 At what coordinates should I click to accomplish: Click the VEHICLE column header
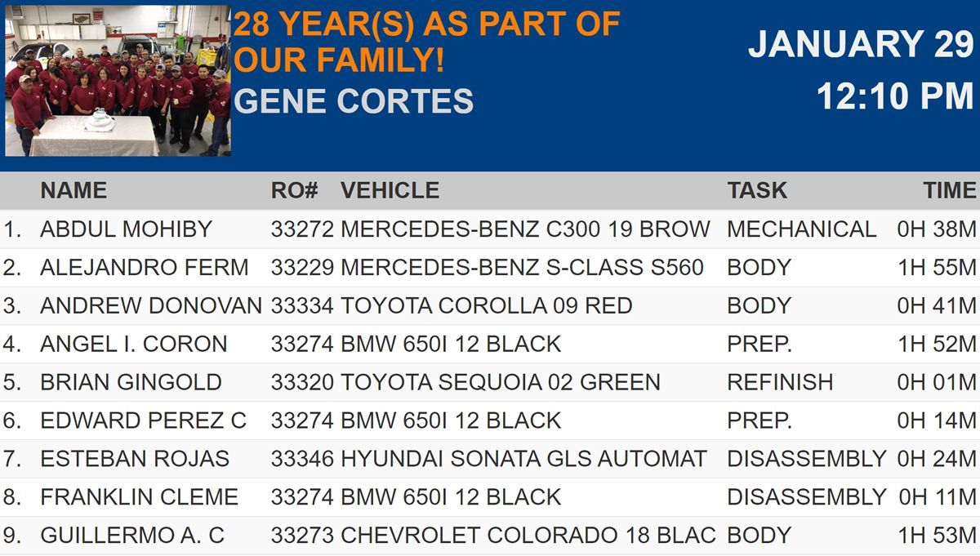click(390, 191)
